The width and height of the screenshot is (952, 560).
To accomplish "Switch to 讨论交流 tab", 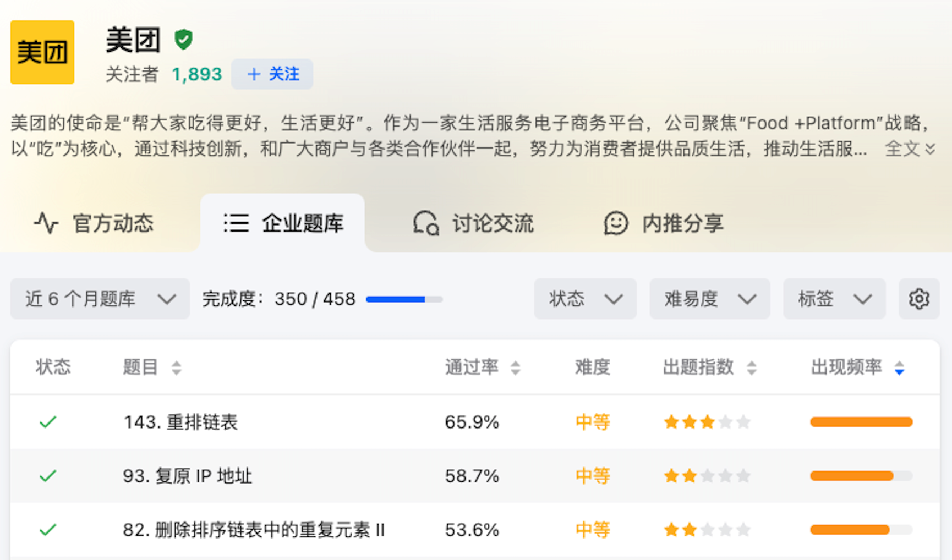I will (473, 223).
